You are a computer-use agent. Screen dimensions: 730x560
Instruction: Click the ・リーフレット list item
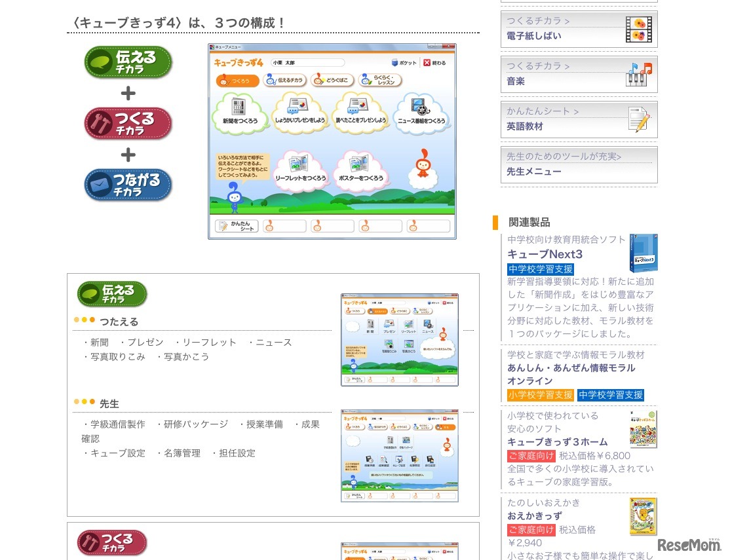205,342
